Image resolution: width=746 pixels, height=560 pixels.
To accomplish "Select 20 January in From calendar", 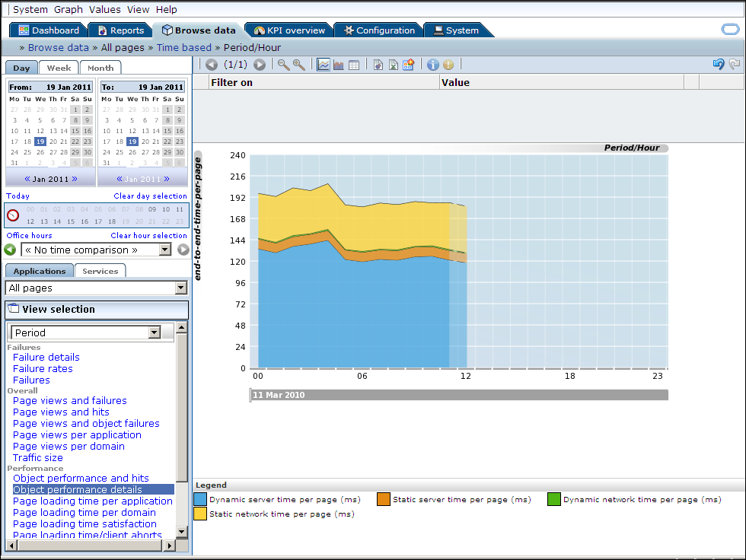I will pos(53,142).
